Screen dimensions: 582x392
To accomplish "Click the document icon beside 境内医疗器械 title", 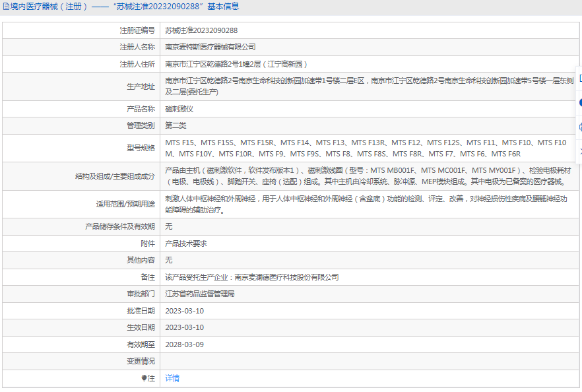I will (x=6, y=7).
